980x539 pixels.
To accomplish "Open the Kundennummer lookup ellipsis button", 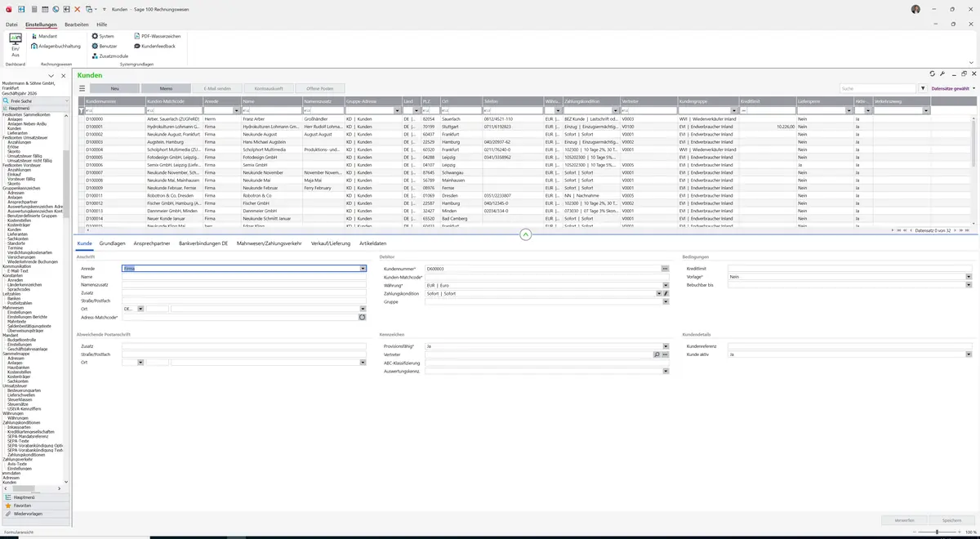I will (x=665, y=269).
